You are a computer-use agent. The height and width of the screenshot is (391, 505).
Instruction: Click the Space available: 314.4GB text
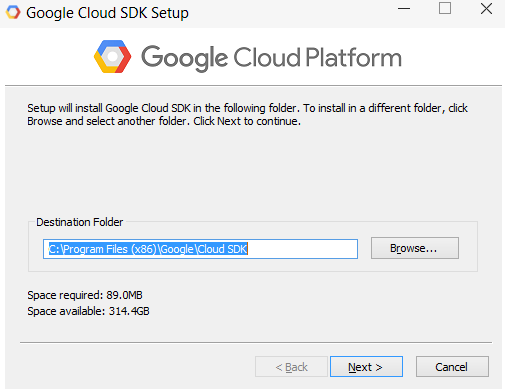click(x=88, y=311)
